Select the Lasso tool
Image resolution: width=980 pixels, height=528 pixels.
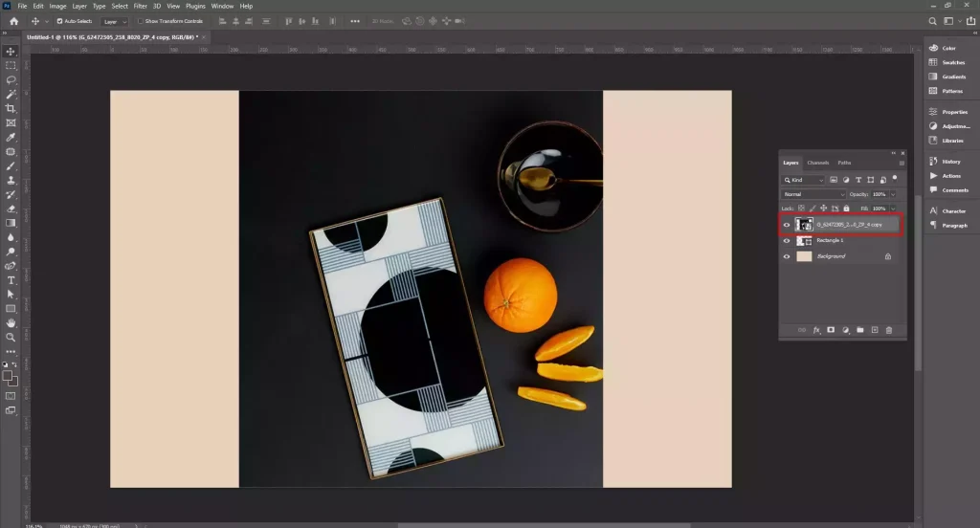(x=11, y=80)
